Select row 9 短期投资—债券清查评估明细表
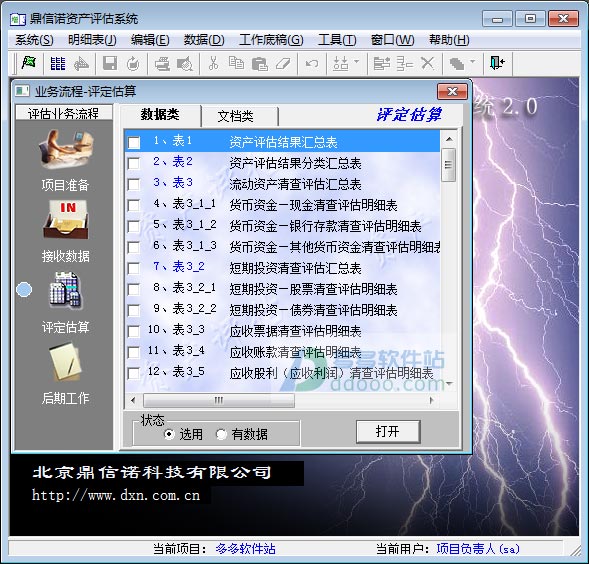 coord(282,310)
